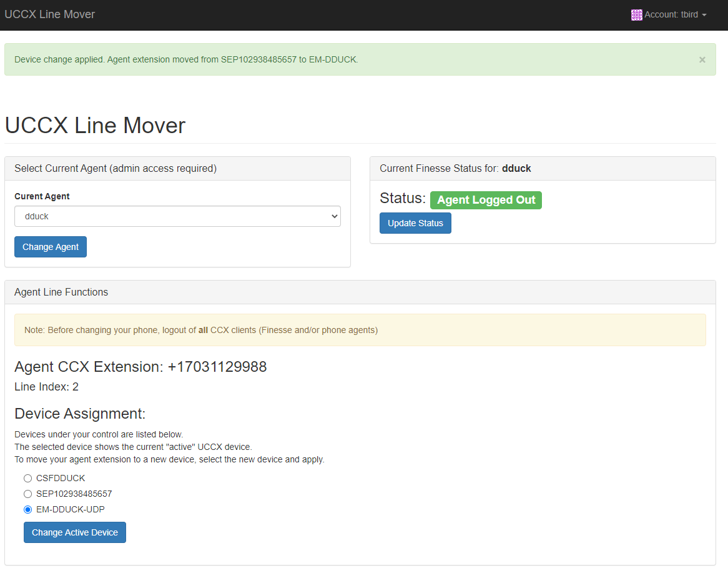Click the Change Agent button
Screen dimensions: 728x573
51,247
